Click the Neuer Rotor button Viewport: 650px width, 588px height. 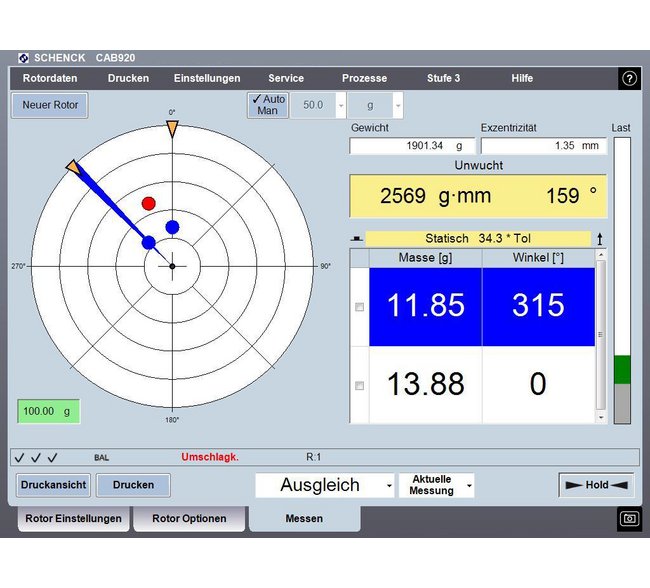coord(50,105)
